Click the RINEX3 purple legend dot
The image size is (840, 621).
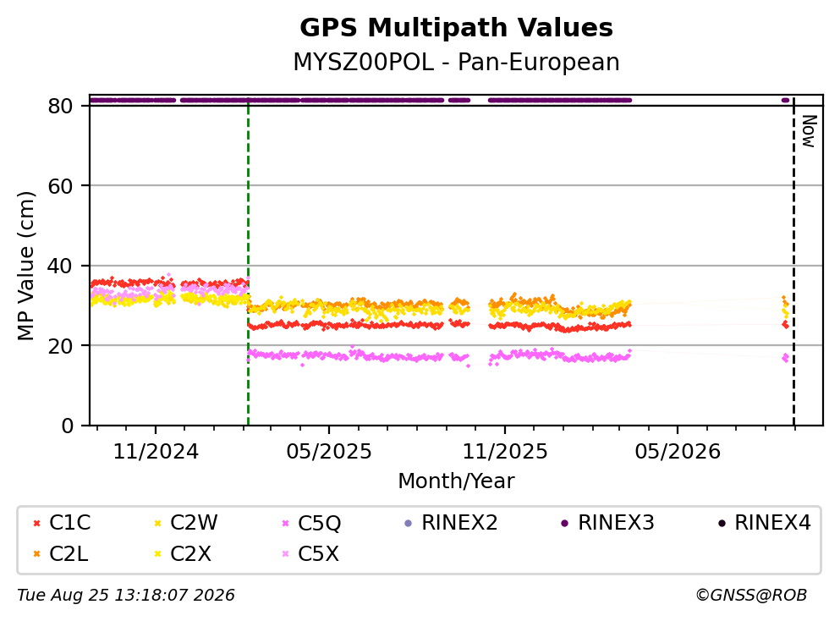click(x=564, y=524)
